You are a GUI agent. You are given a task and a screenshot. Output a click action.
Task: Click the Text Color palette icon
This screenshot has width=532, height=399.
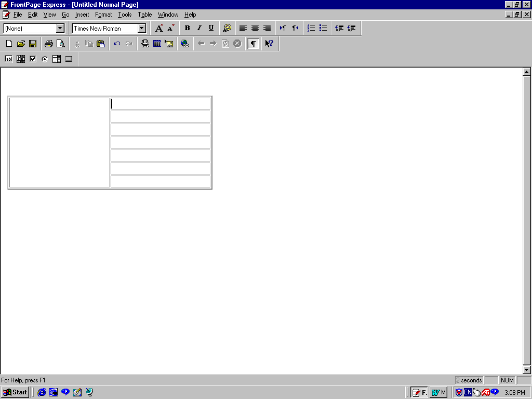click(227, 28)
